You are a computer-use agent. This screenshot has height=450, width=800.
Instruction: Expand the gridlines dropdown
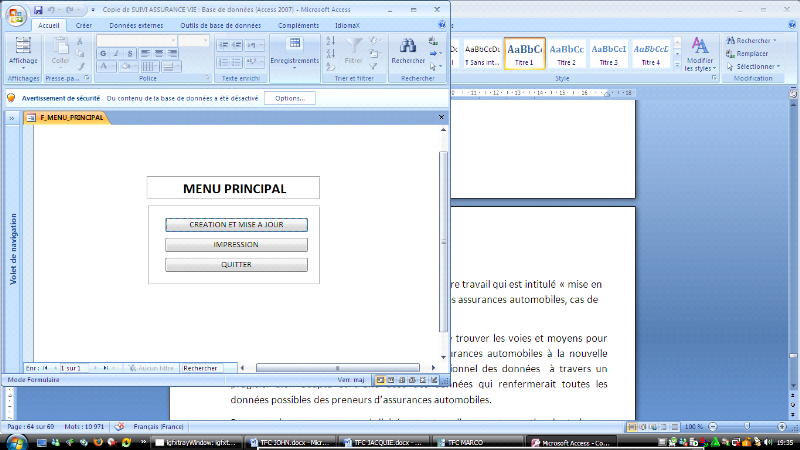[x=156, y=66]
